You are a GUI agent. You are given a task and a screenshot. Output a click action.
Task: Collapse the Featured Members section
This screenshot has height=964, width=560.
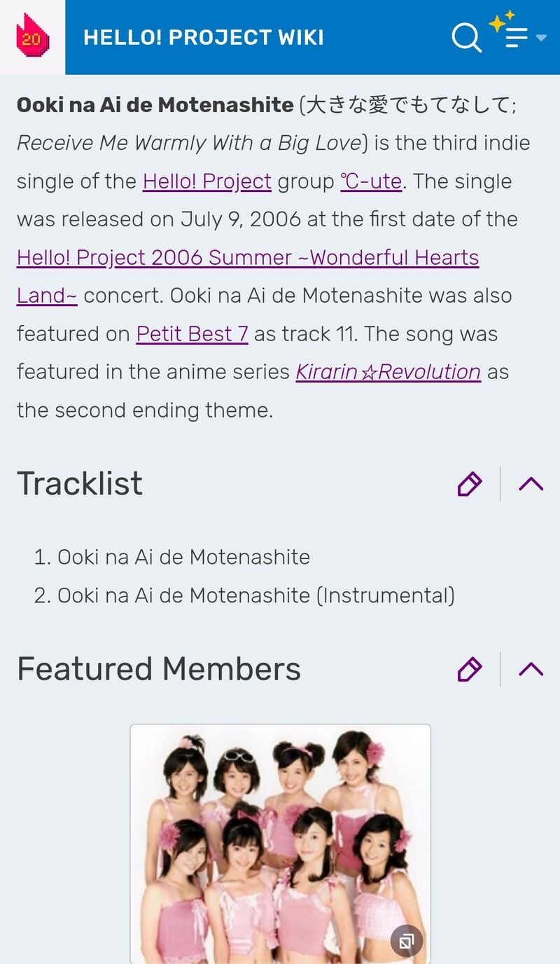point(531,669)
